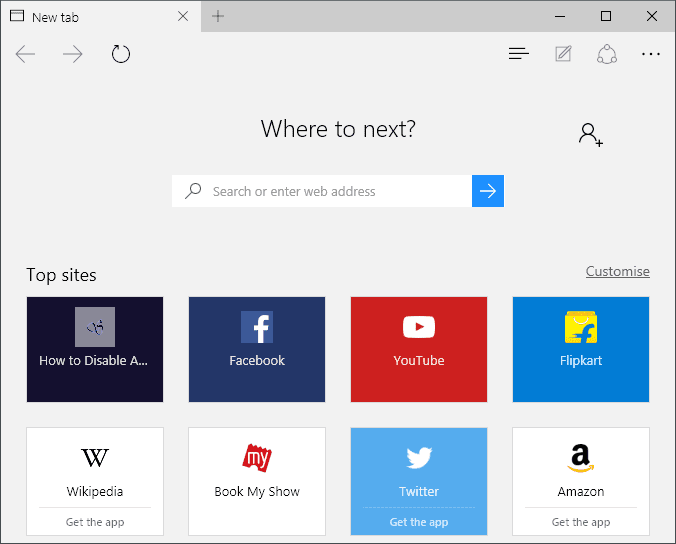Click the Book My Show logo
Screen dimensions: 676x544
click(257, 457)
